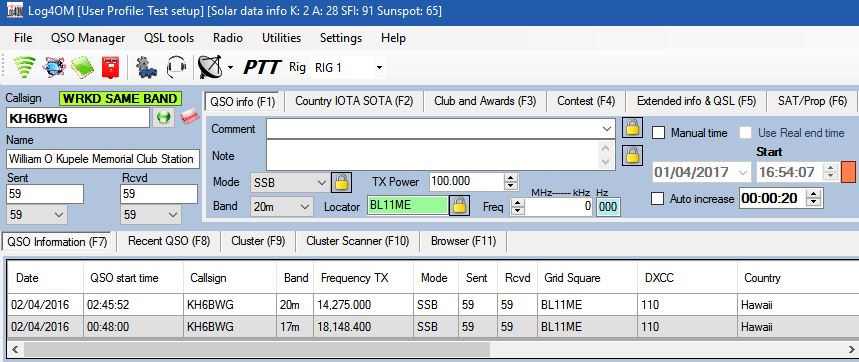Check the Use Real end time box
Image resolution: width=859 pixels, height=362 pixels.
(746, 133)
